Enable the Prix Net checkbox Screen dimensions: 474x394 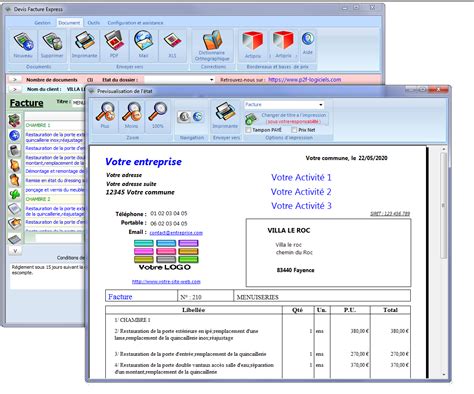[294, 130]
